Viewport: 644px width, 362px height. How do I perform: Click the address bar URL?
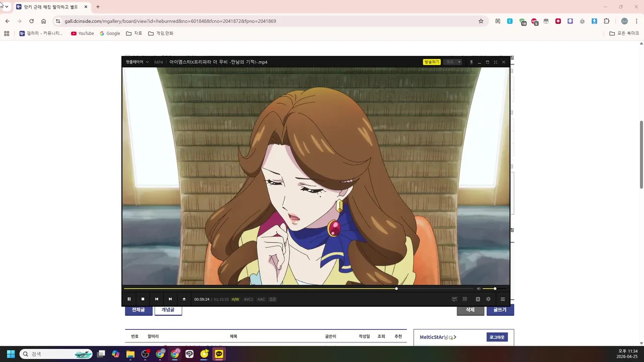[x=170, y=21]
